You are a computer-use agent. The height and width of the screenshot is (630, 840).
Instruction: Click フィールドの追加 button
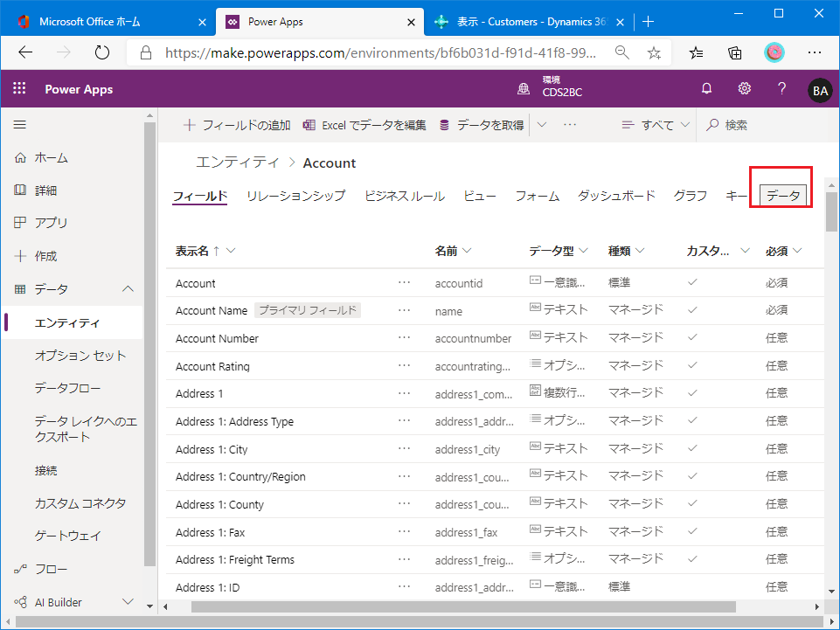pos(236,125)
